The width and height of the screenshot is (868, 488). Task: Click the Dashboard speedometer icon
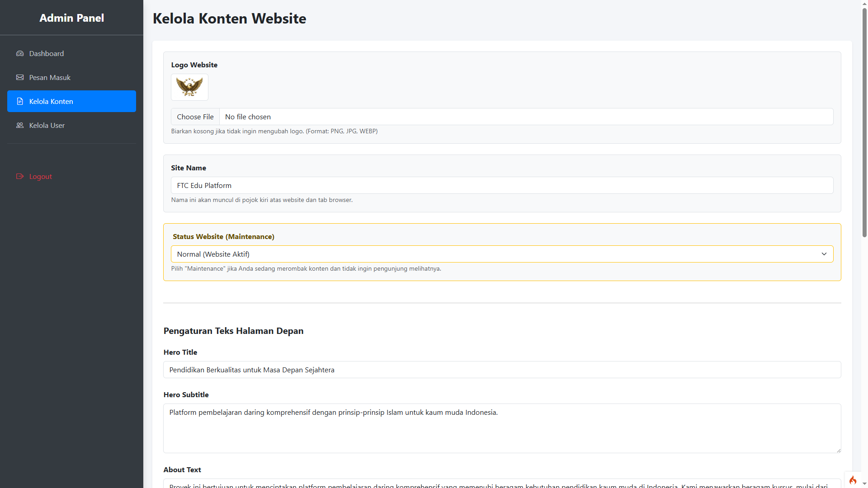click(20, 53)
